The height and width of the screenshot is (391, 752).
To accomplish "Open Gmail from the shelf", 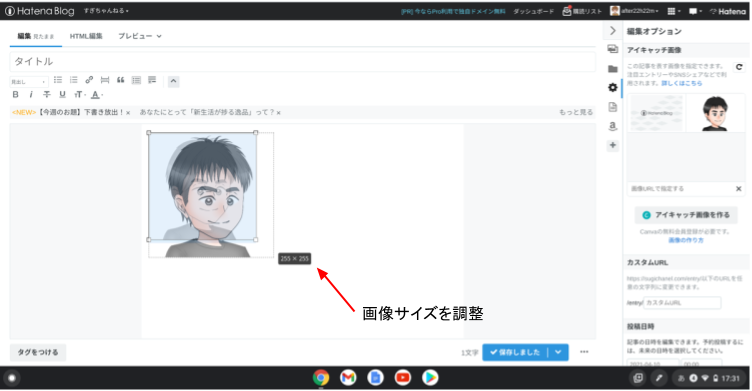I will 348,378.
